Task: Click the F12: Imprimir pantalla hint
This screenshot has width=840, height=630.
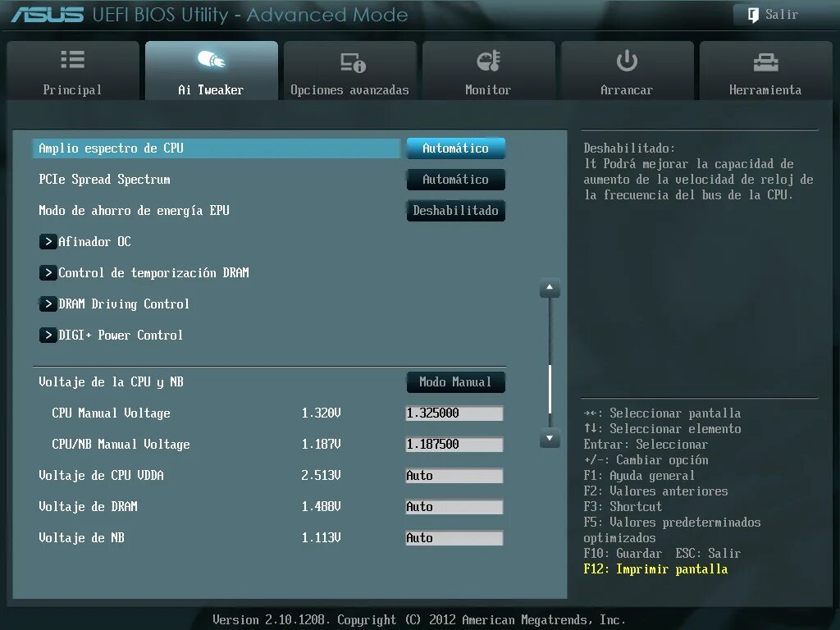Action: point(655,569)
